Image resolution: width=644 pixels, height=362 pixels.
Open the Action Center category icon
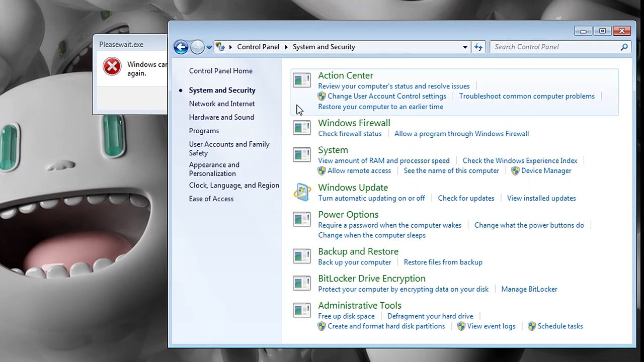[x=302, y=80]
